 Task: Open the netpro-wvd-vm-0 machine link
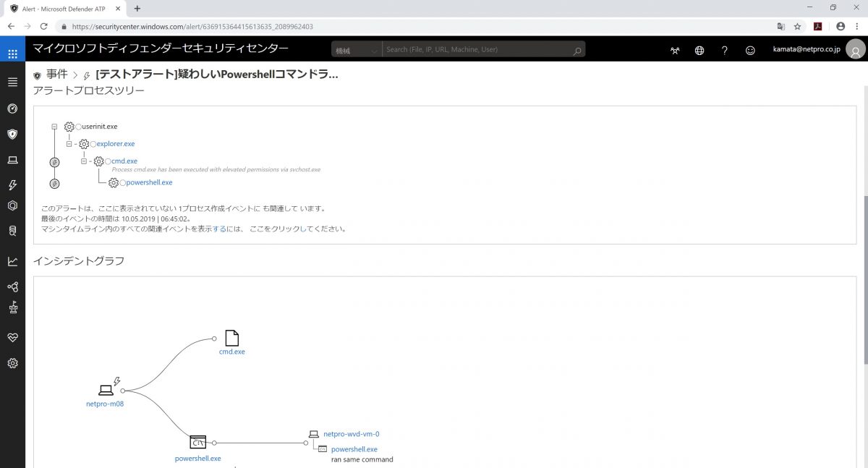tap(351, 434)
